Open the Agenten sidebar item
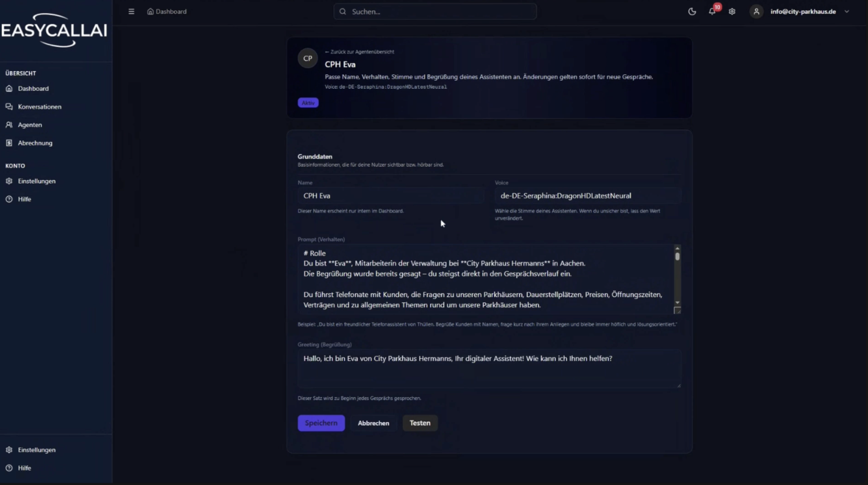868x485 pixels. (30, 125)
